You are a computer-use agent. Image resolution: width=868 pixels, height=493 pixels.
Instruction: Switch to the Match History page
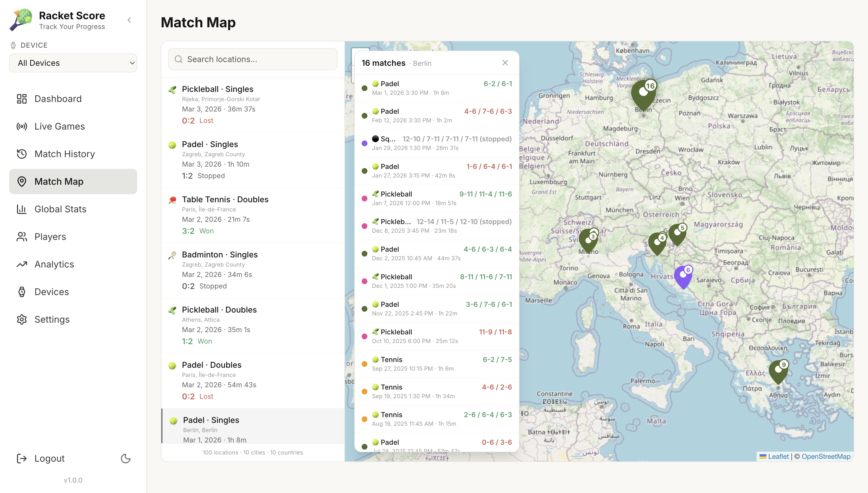[x=64, y=154]
